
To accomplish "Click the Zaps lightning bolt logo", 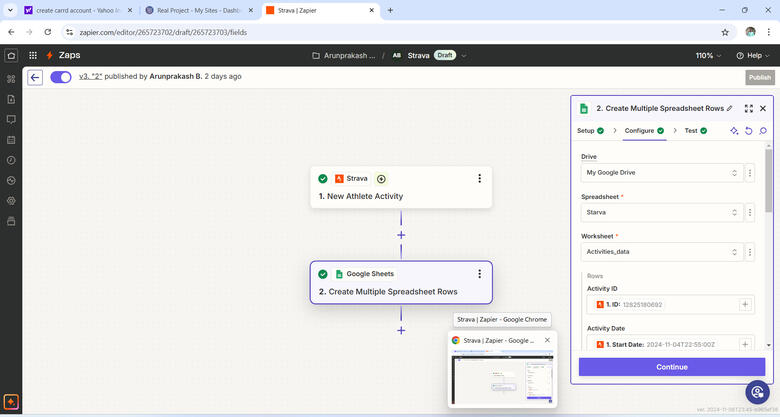I will [x=49, y=55].
